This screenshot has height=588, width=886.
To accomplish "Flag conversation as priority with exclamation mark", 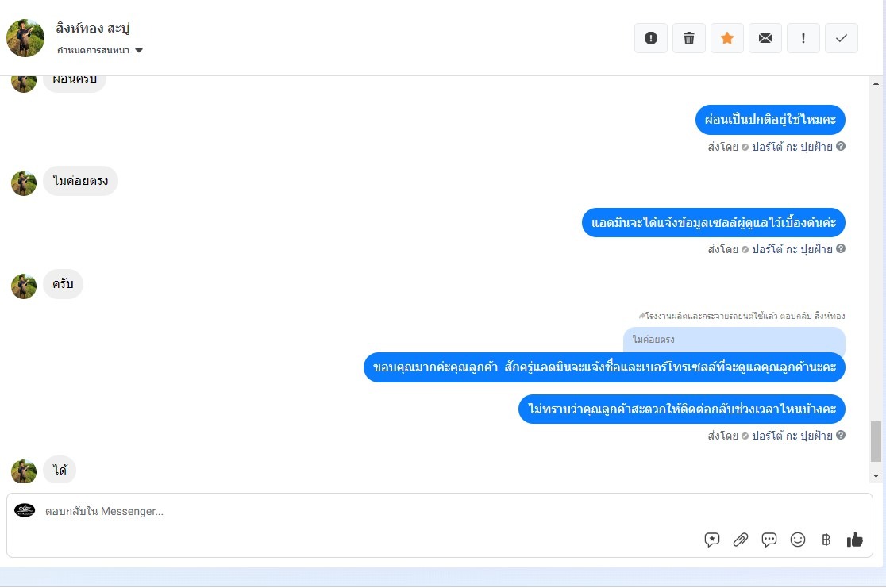I will coord(803,38).
